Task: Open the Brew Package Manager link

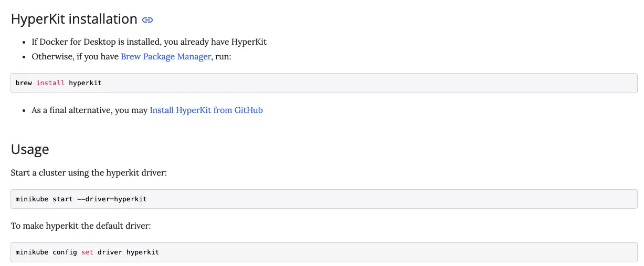Action: (x=165, y=56)
